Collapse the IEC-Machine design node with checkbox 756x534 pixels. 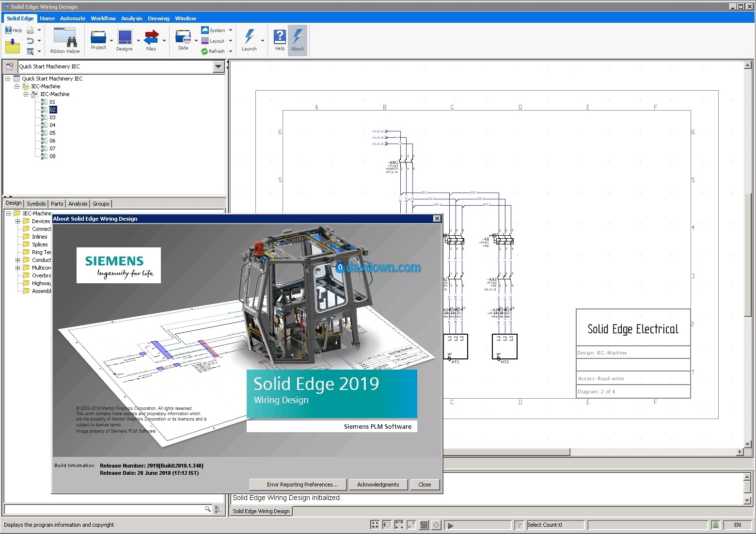26,94
